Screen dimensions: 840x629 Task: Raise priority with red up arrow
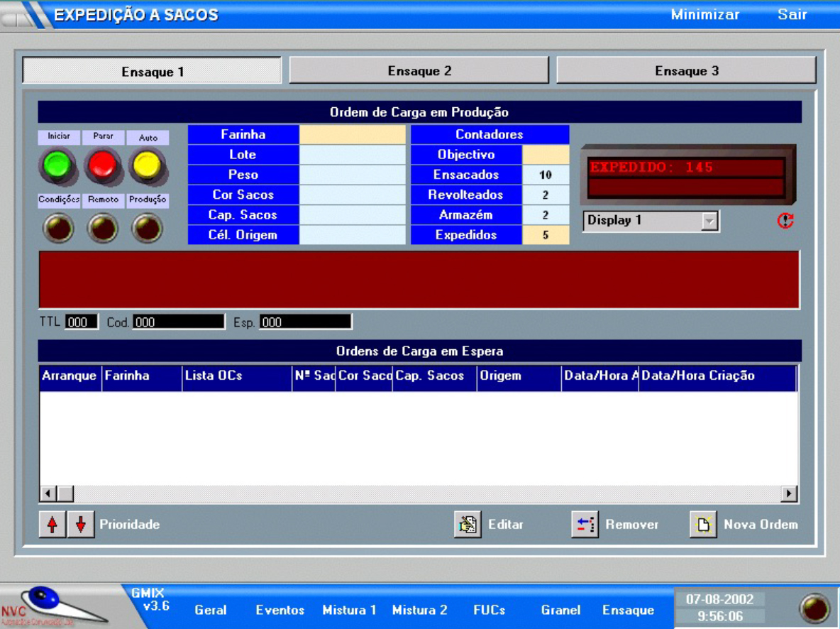52,525
